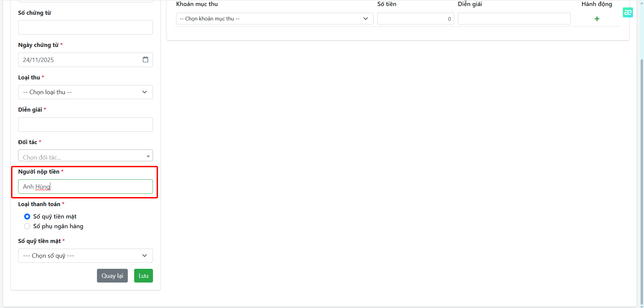
Task: Open the Chọn đối tác combo box
Action: [85, 156]
